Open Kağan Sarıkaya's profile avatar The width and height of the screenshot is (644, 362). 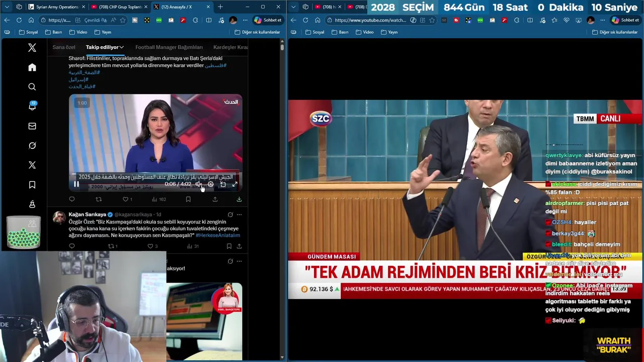[59, 217]
